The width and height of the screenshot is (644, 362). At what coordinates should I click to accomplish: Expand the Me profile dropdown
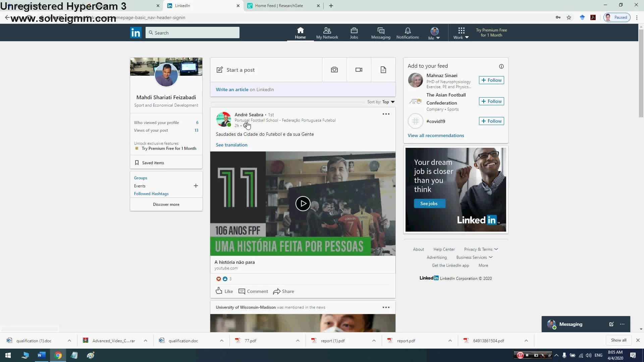[434, 34]
